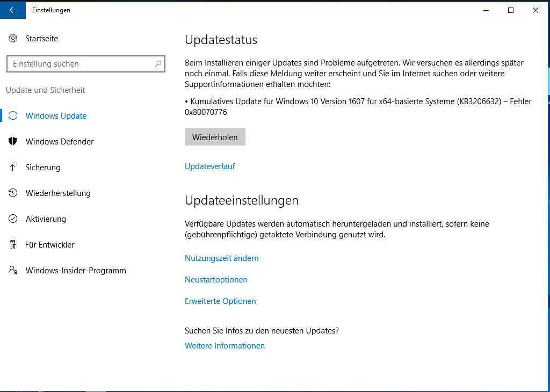Maximize the Einstellungen window
The width and height of the screenshot is (550, 392).
[x=511, y=10]
